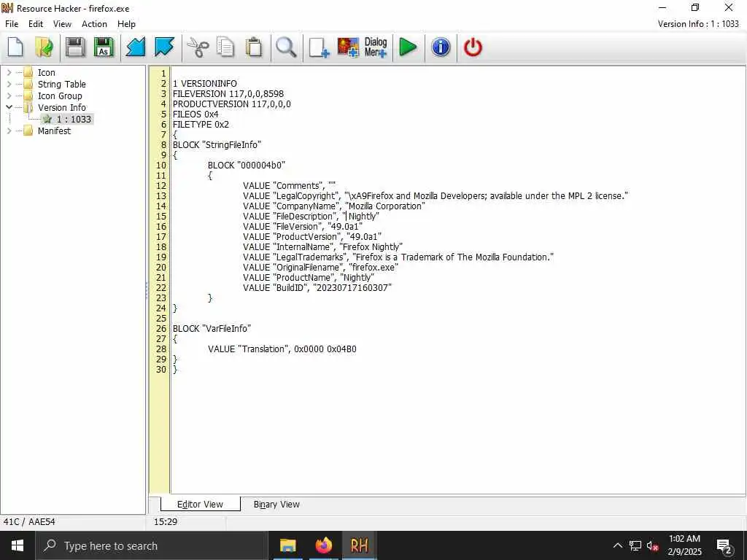This screenshot has height=560, width=747.
Task: Expand the Icon Group node chevron
Action: 9,96
